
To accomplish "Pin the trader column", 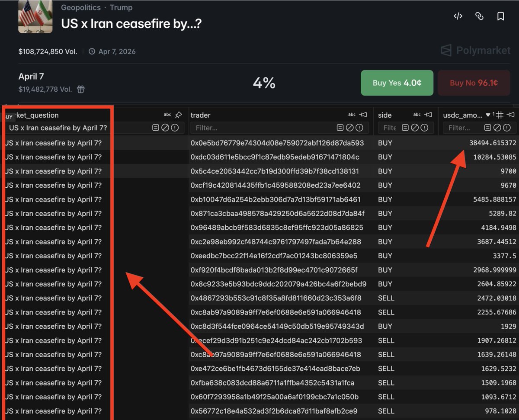I will point(363,115).
